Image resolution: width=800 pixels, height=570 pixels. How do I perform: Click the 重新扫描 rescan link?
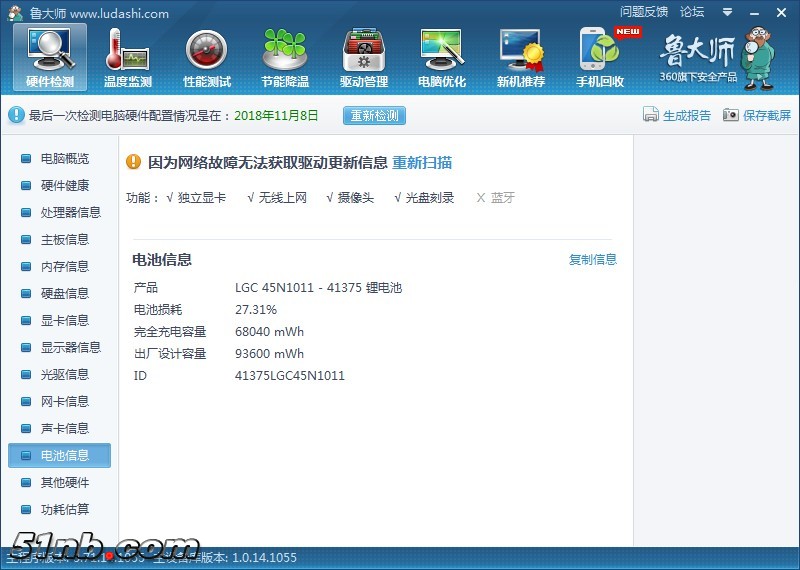[421, 162]
